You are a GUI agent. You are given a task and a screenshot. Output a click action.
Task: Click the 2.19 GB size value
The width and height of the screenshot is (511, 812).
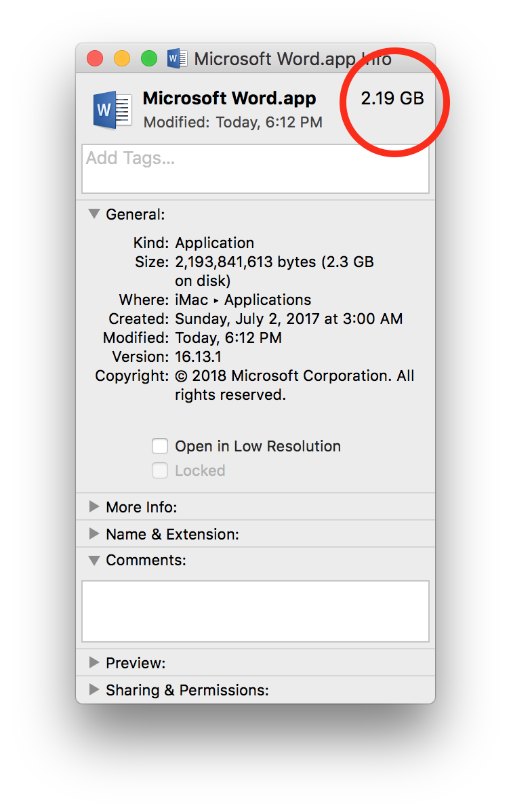tap(392, 98)
